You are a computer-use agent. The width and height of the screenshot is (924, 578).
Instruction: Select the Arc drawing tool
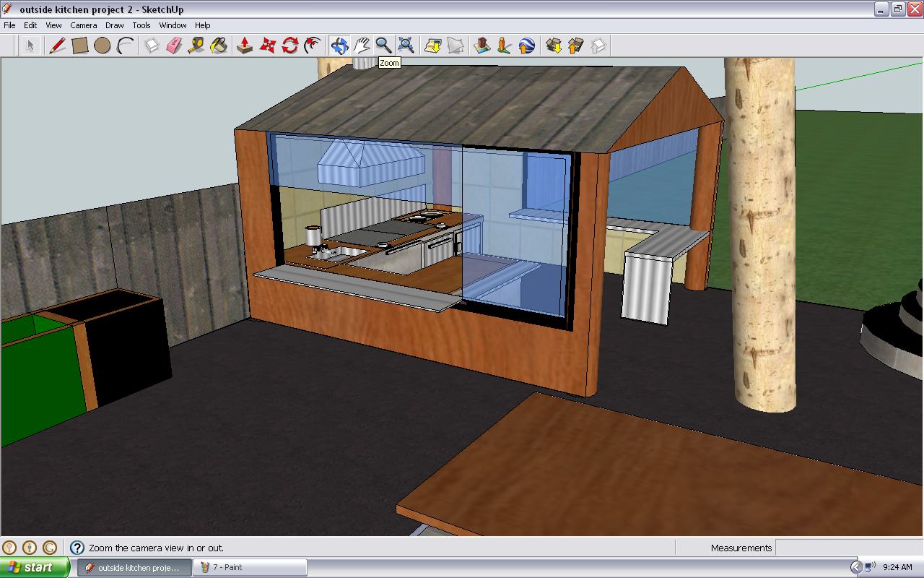(126, 46)
